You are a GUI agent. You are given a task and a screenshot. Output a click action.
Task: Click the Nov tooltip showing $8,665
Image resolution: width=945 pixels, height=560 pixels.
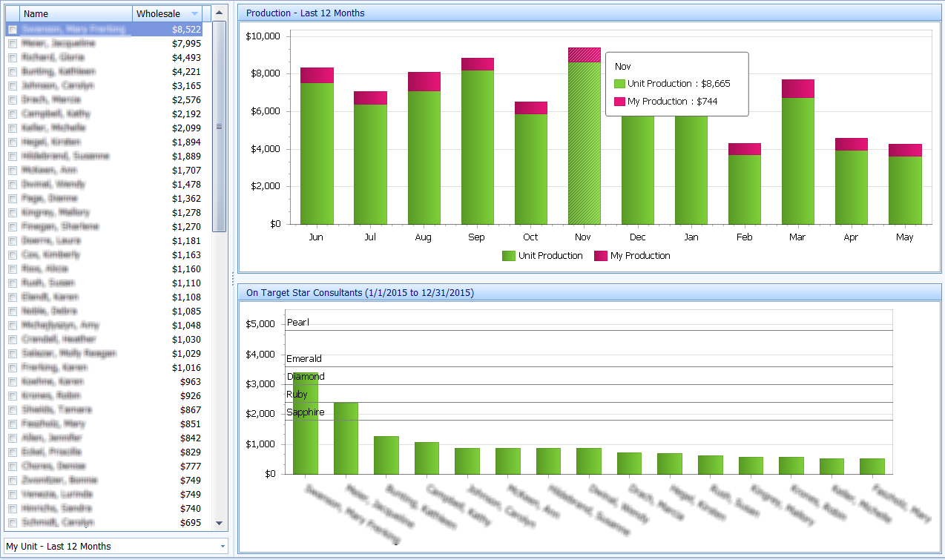(676, 84)
